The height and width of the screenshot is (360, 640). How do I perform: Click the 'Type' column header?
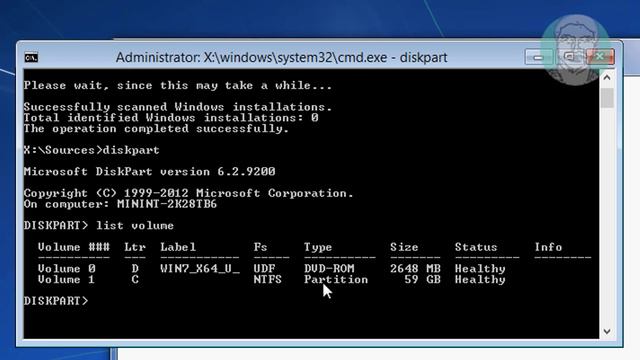pyautogui.click(x=318, y=247)
